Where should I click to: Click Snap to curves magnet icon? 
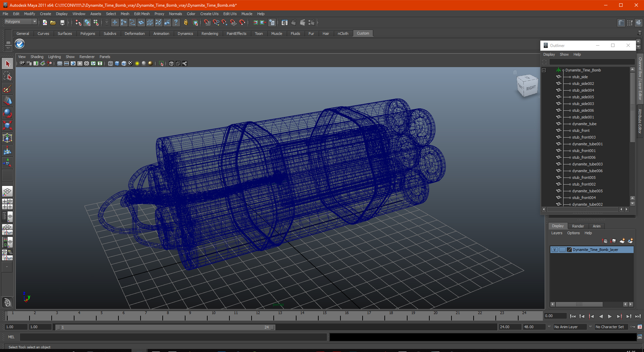[216, 22]
